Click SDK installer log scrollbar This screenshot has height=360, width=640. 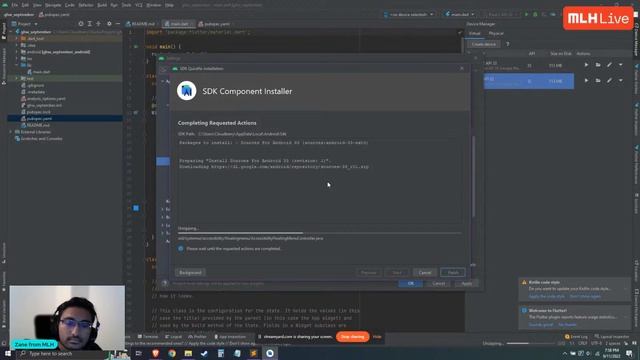click(473, 176)
